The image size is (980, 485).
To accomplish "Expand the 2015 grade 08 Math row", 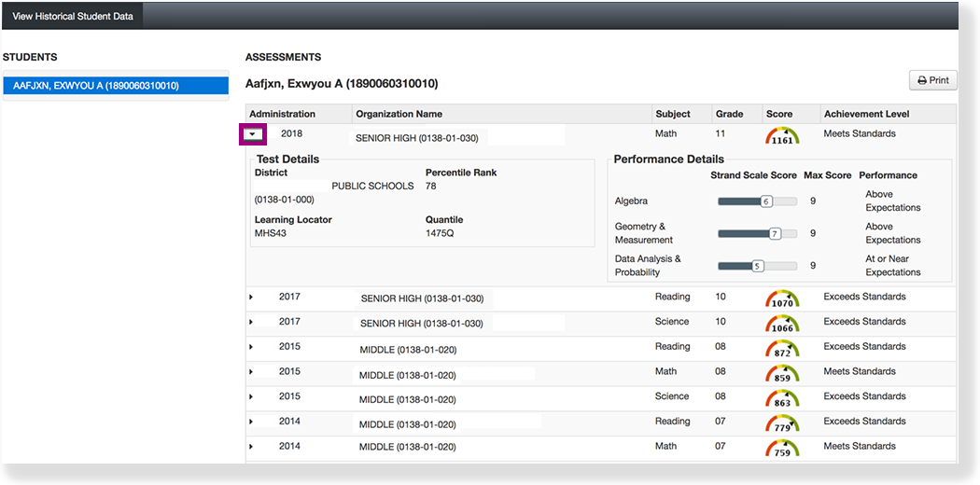I will 251,372.
